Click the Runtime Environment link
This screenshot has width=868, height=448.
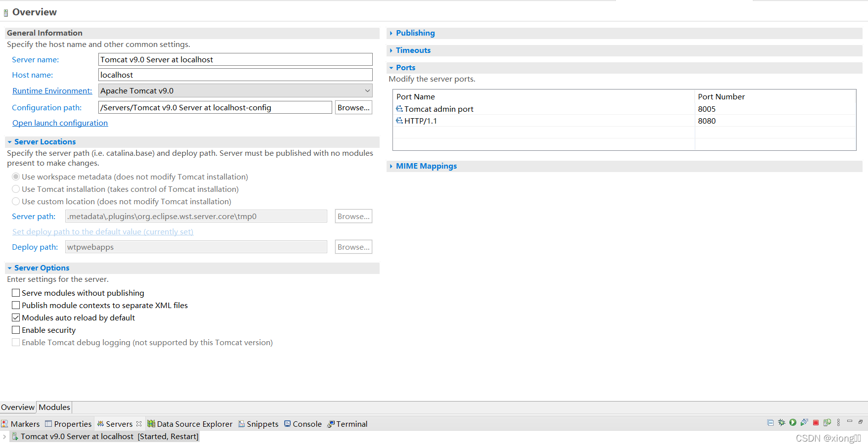(x=52, y=90)
